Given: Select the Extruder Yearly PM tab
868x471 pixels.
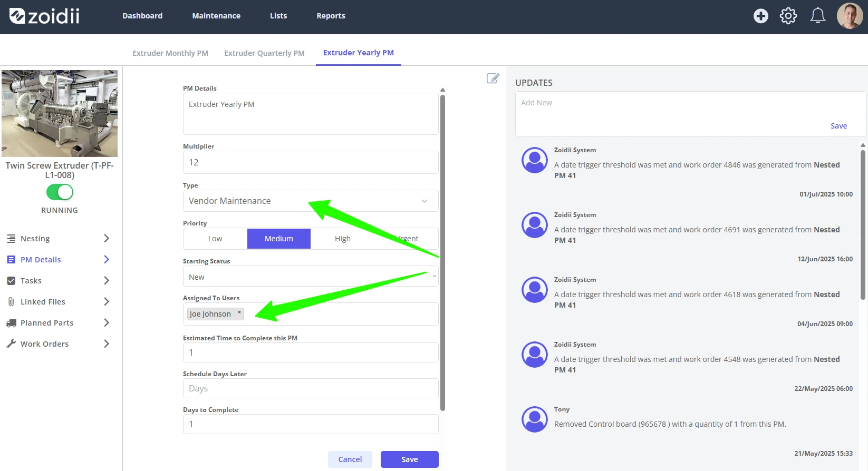Looking at the screenshot, I should click(359, 53).
